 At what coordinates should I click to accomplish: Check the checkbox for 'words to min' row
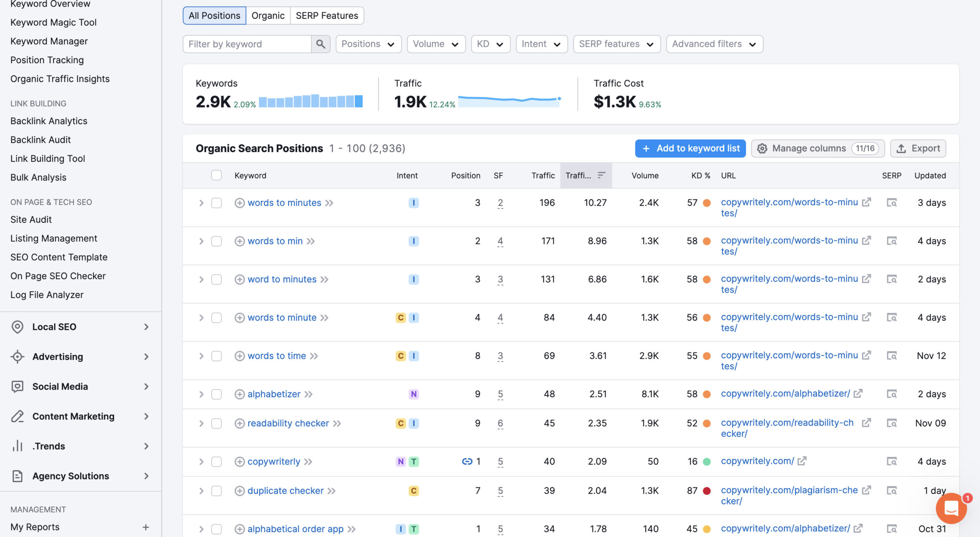tap(216, 241)
